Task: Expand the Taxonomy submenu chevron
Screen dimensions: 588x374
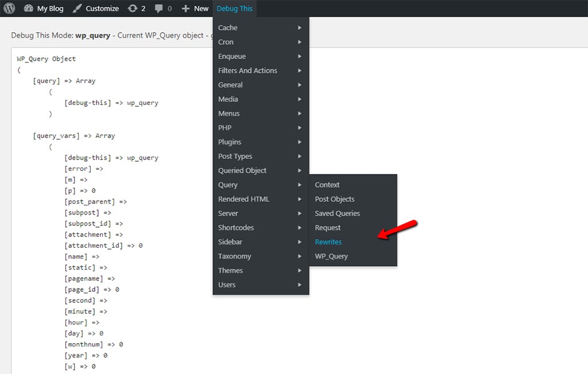Action: pos(300,256)
